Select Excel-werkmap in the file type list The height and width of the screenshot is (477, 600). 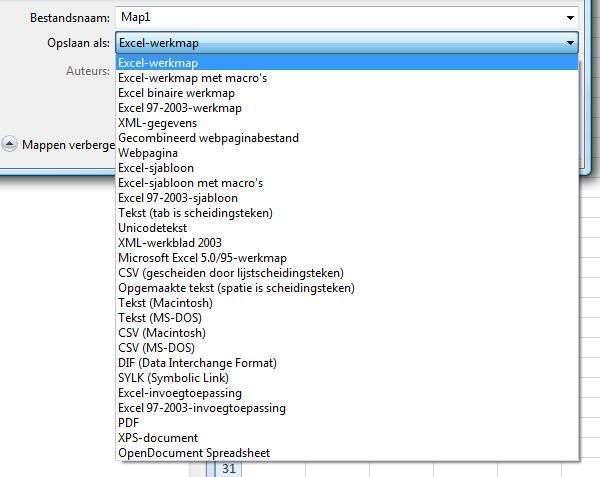[x=347, y=63]
